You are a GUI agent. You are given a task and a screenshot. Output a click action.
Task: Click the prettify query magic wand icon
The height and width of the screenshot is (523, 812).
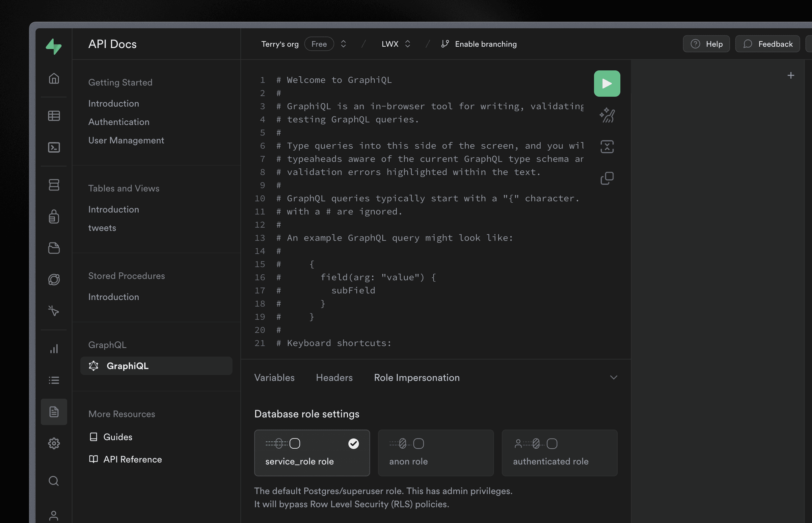click(x=607, y=115)
